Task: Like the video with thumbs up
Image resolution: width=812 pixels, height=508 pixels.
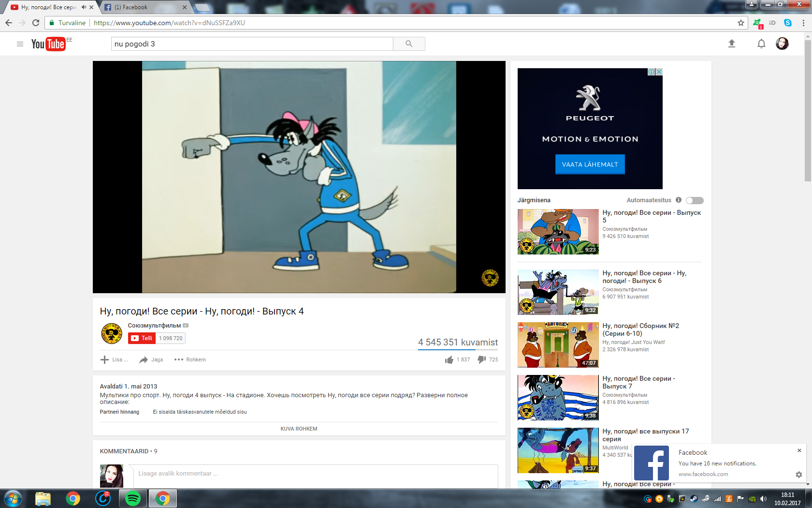Action: coord(449,359)
